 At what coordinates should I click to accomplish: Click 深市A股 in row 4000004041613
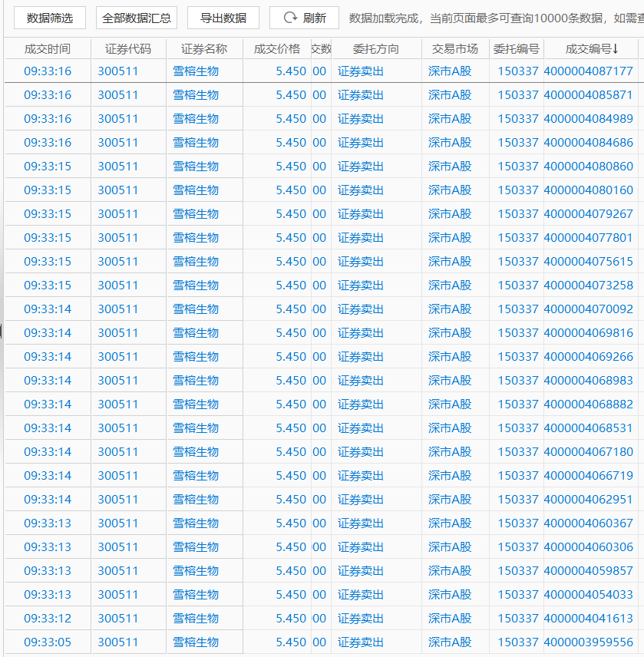pyautogui.click(x=450, y=618)
